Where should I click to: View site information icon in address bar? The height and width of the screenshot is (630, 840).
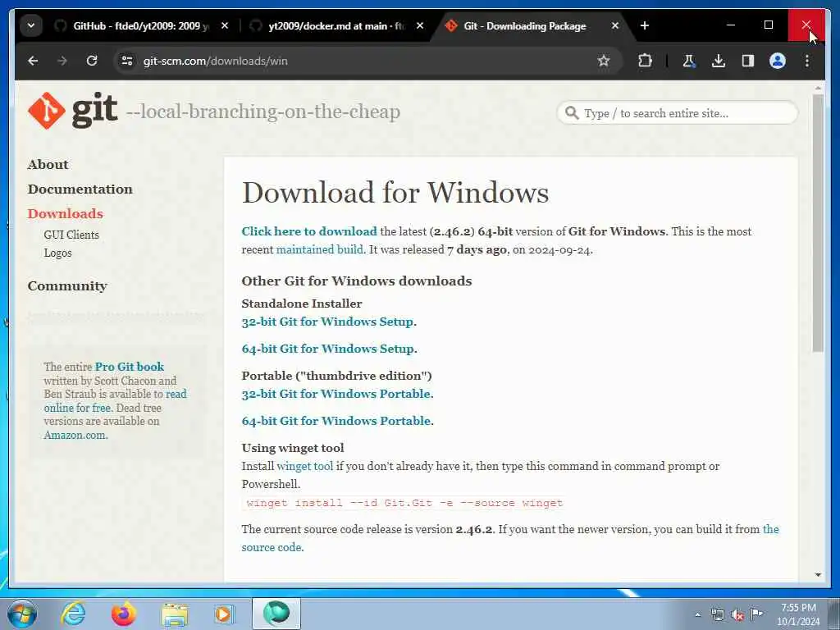[x=127, y=61]
